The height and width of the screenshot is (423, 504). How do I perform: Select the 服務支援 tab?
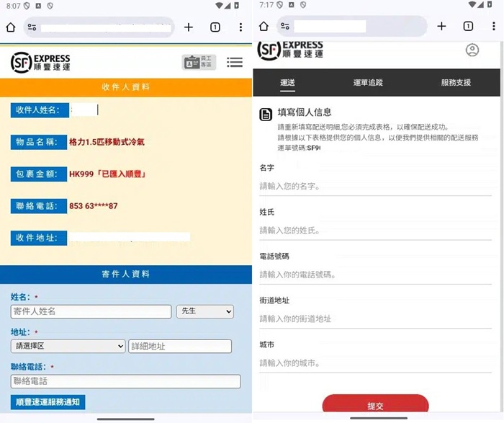456,83
